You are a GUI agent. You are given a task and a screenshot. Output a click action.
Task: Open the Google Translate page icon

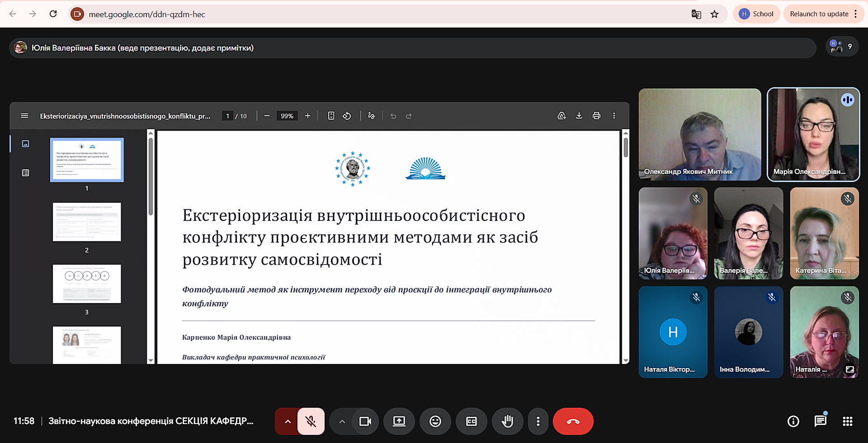click(x=696, y=14)
